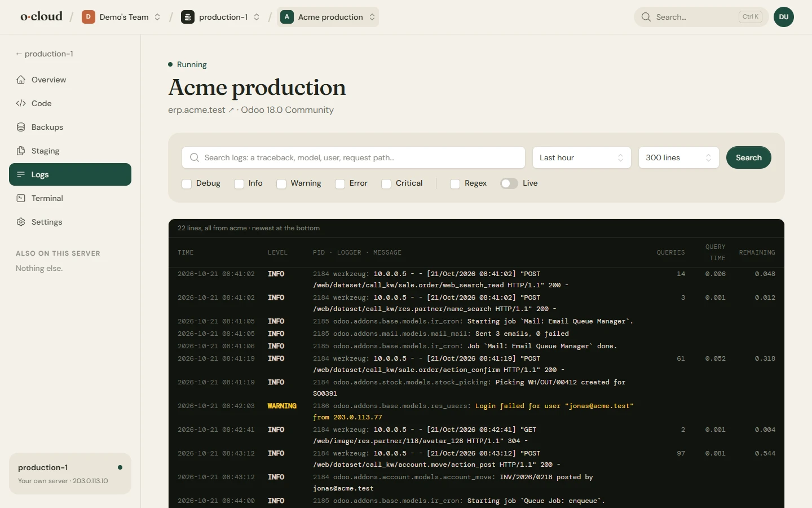Focus the global Search box

tap(701, 17)
